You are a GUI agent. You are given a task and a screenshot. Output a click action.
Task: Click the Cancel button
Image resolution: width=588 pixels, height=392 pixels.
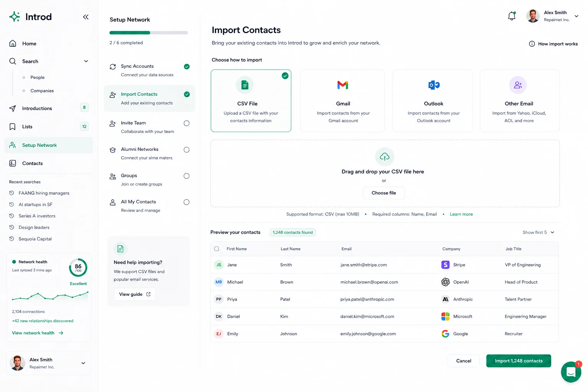click(x=464, y=361)
